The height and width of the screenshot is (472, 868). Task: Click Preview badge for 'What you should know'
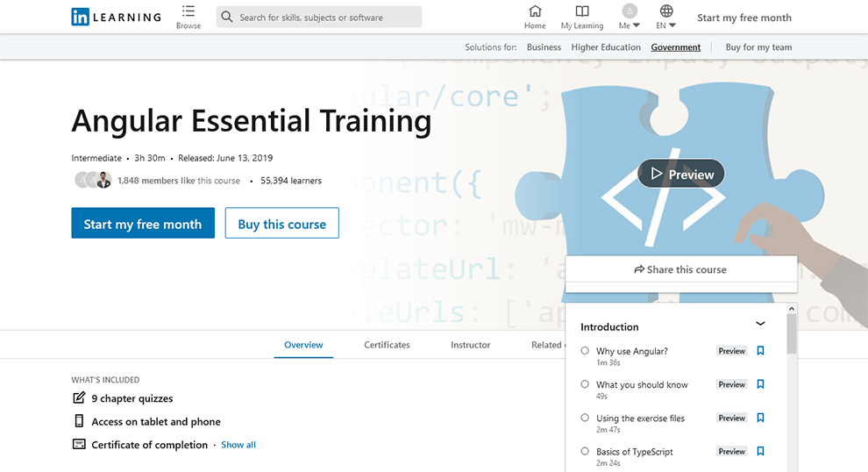click(x=732, y=384)
